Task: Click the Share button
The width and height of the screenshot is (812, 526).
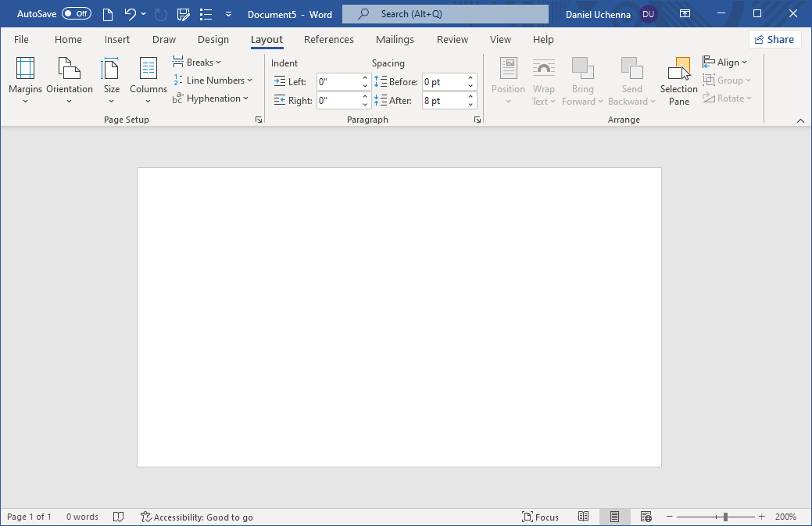Action: [774, 40]
